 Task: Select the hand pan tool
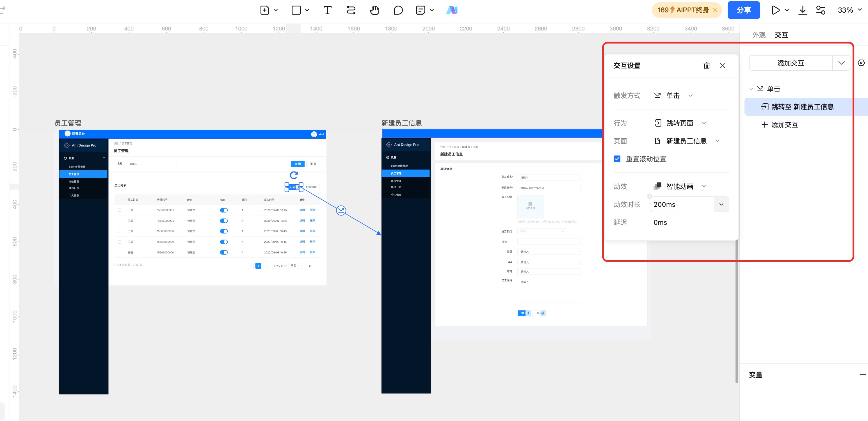374,10
